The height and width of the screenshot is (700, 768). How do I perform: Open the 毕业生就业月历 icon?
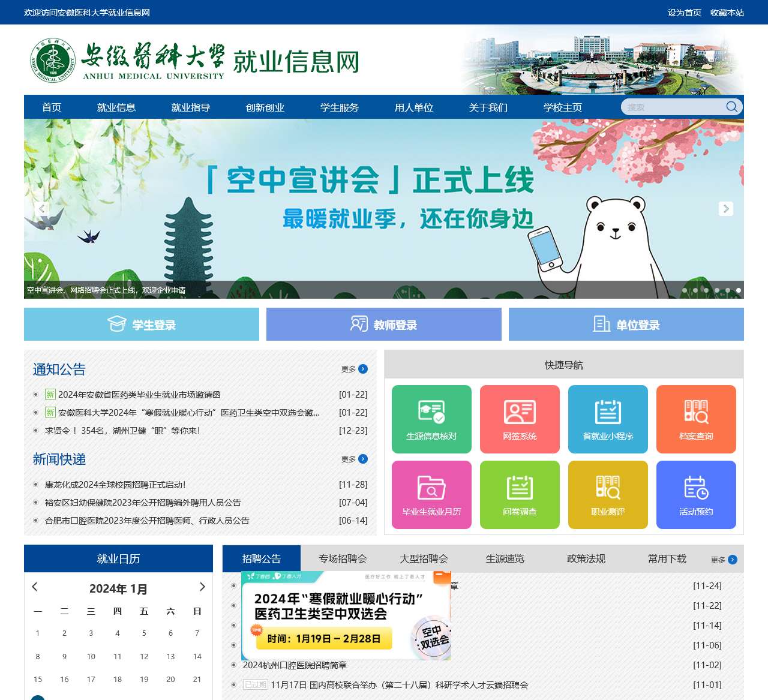tap(431, 495)
